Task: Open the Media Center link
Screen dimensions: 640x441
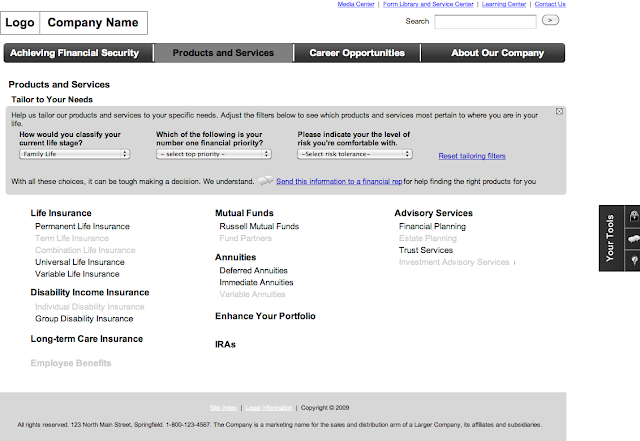Action: coord(356,4)
